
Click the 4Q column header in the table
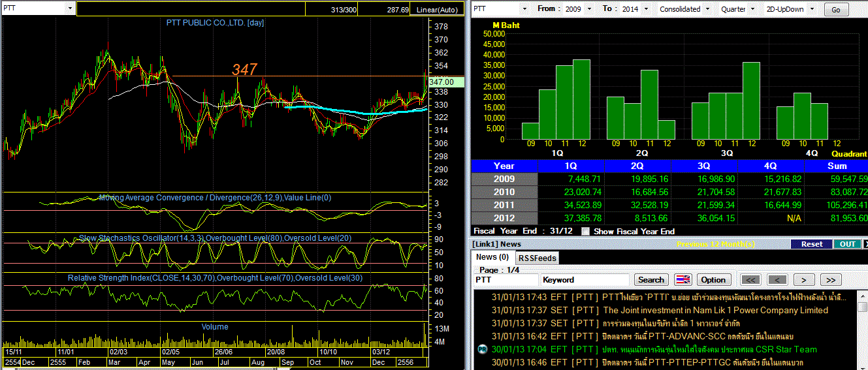(771, 166)
